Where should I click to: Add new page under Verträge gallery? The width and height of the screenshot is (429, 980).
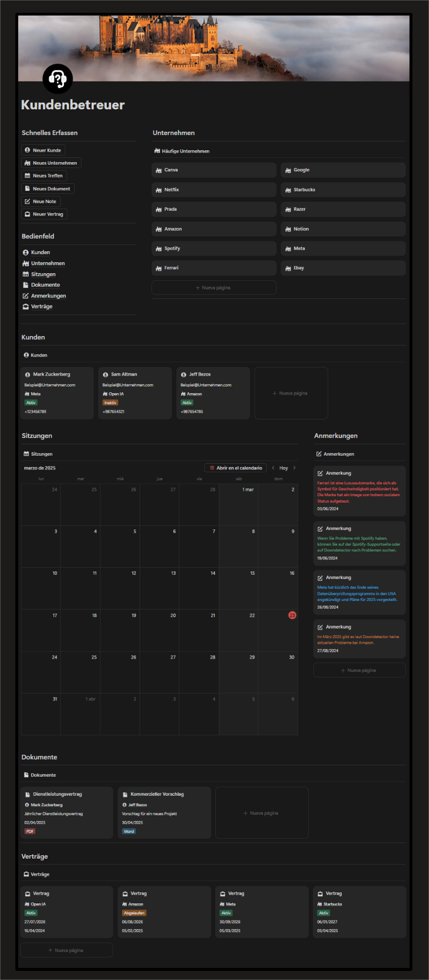[x=66, y=950]
